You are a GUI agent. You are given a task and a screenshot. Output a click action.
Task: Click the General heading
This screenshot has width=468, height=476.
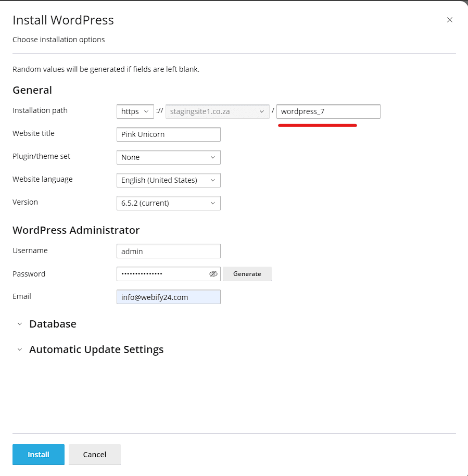point(32,90)
